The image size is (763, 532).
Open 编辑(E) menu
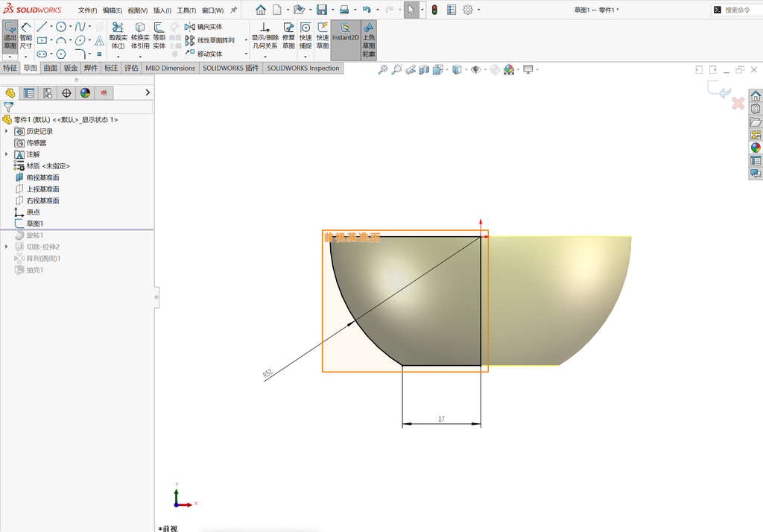pyautogui.click(x=113, y=10)
